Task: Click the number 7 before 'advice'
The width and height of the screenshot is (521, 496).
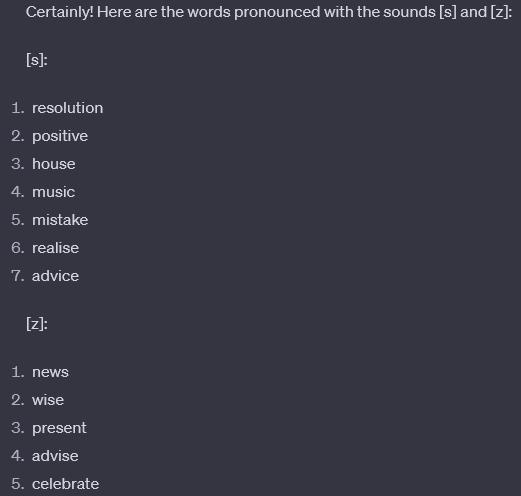Action: pyautogui.click(x=17, y=276)
